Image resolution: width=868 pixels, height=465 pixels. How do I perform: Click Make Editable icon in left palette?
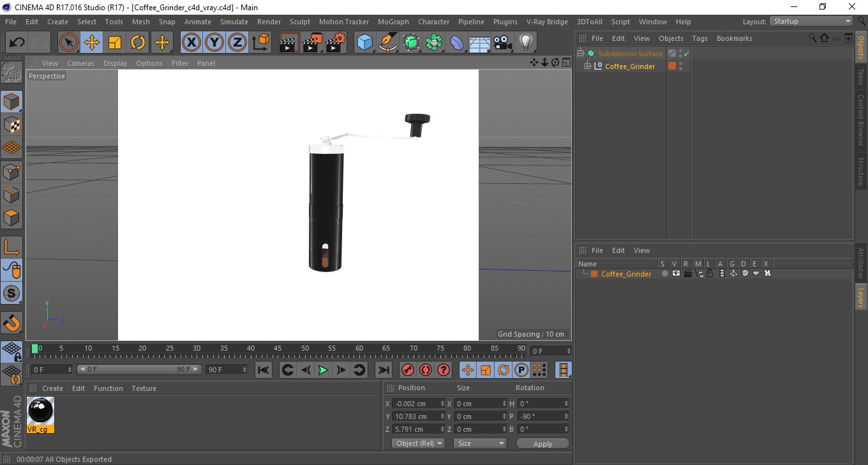(11, 72)
